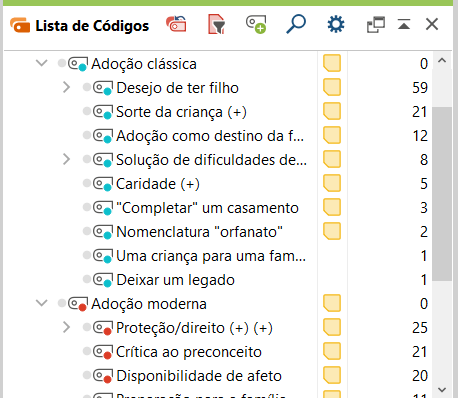458x398 pixels.
Task: Open the search magnifier in Lista de Códigos
Action: (x=296, y=24)
